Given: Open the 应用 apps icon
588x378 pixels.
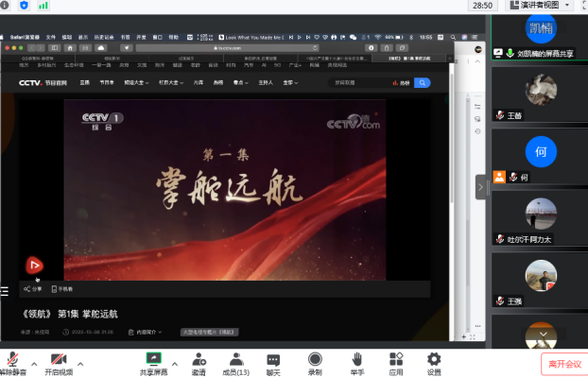Looking at the screenshot, I should [396, 361].
